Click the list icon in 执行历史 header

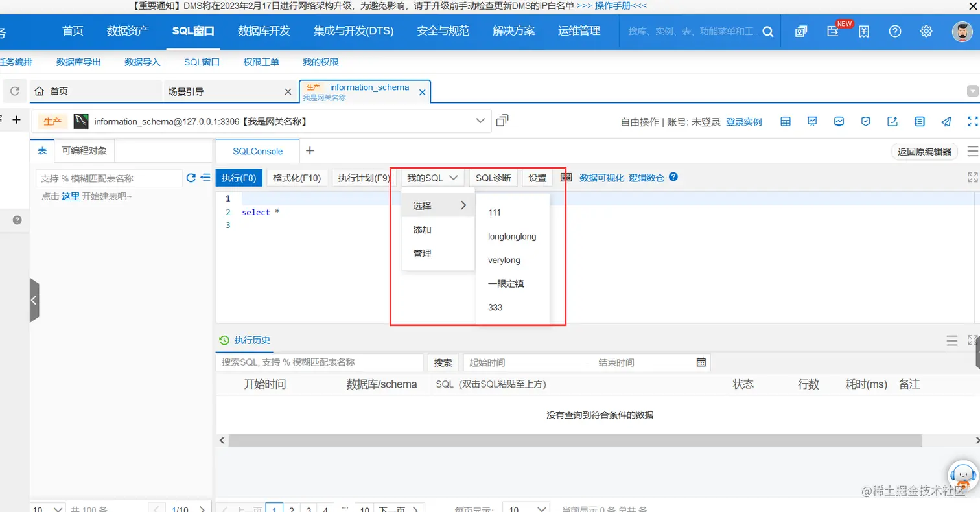[x=952, y=340]
